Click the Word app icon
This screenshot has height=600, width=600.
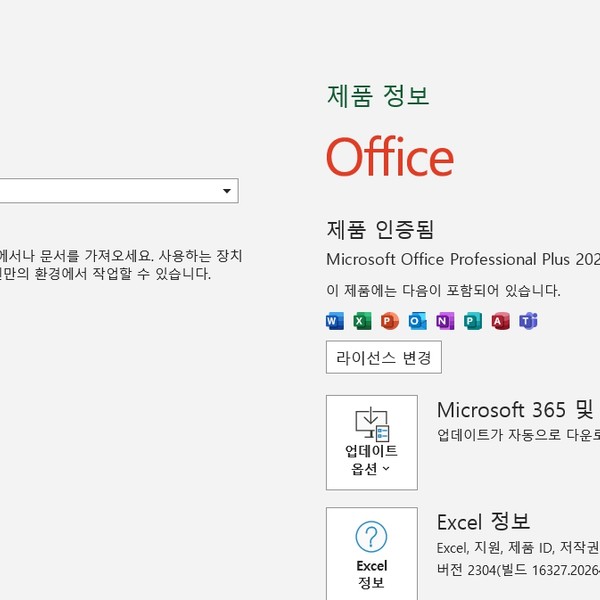pos(335,321)
